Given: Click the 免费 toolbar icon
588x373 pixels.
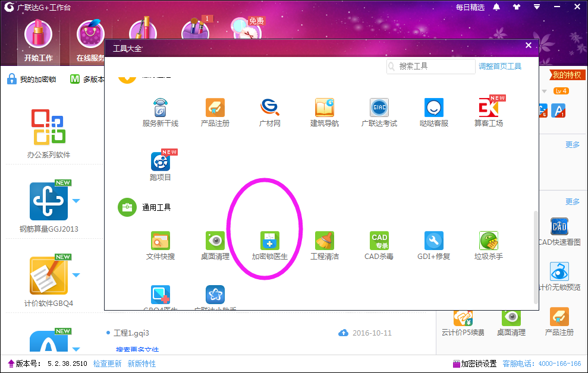Looking at the screenshot, I should point(247,29).
